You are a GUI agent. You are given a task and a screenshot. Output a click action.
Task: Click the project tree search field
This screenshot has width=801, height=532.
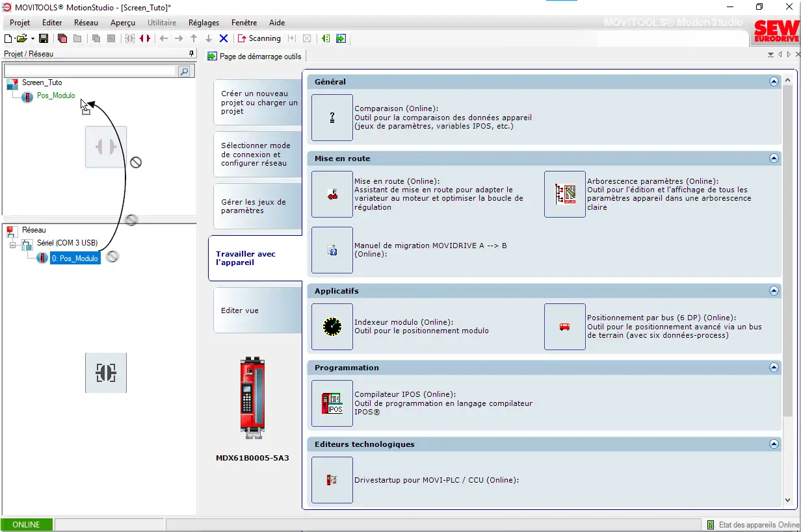click(90, 71)
